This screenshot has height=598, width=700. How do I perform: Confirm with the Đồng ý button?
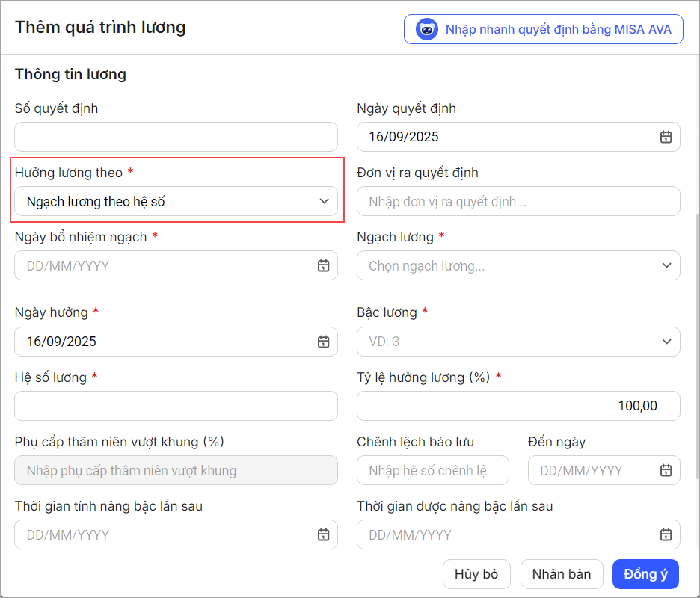click(645, 574)
